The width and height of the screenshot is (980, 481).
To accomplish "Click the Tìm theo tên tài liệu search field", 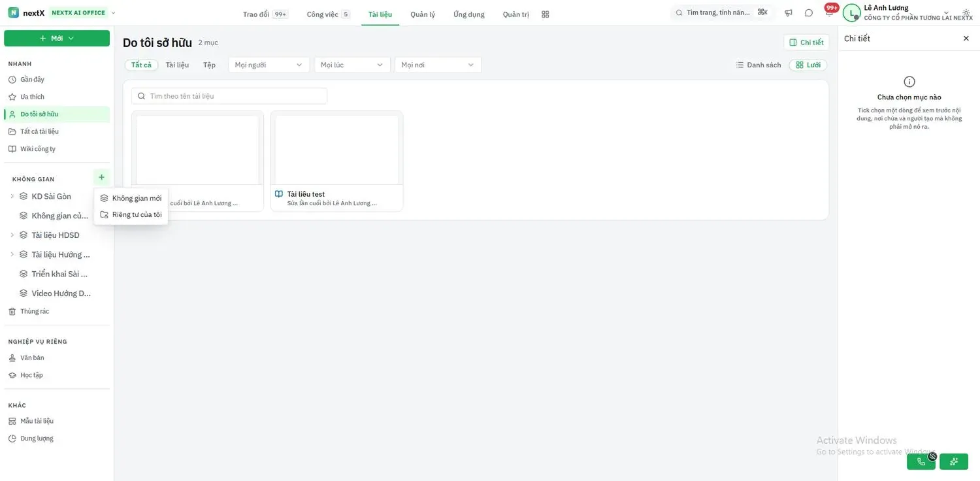I will click(229, 96).
